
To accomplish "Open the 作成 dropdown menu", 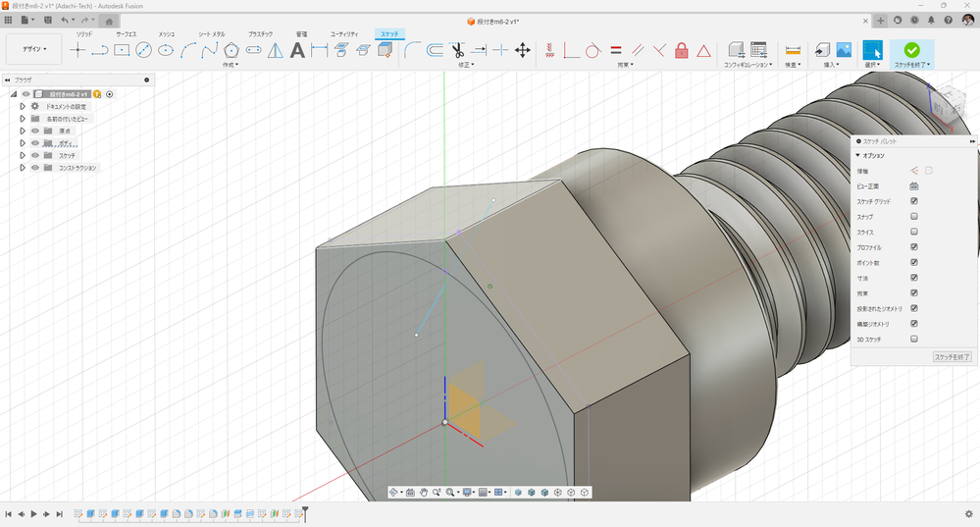I will tap(231, 65).
